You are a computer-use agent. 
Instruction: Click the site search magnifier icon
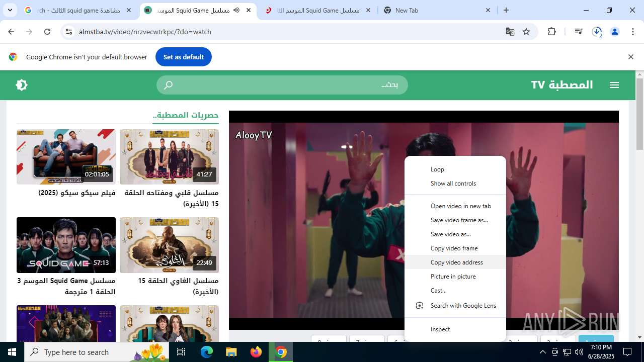pos(169,85)
